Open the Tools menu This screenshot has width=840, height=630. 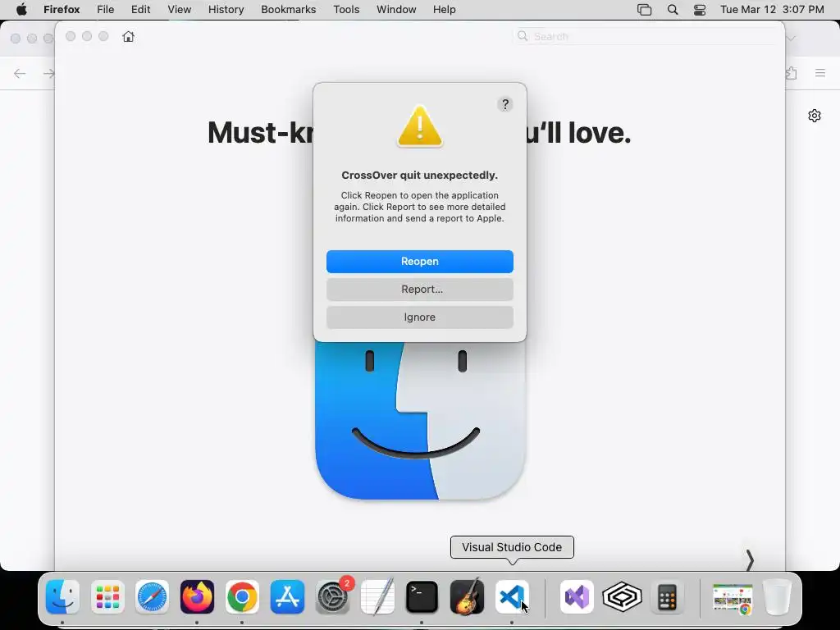[346, 10]
